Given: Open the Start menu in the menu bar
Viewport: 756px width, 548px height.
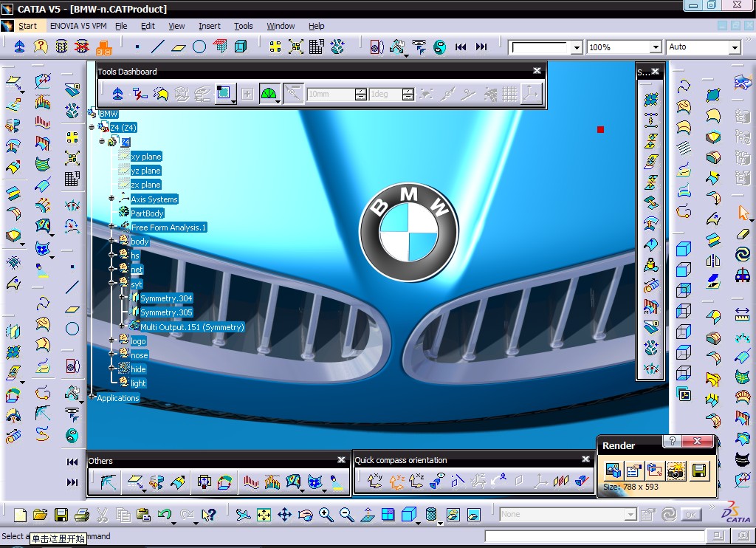Looking at the screenshot, I should (27, 26).
